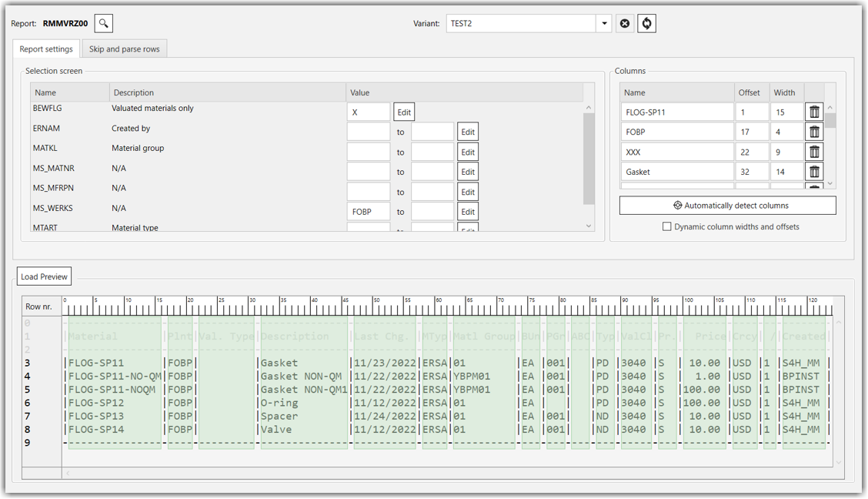868x499 pixels.
Task: Click the report search magnifier icon
Action: pos(104,24)
